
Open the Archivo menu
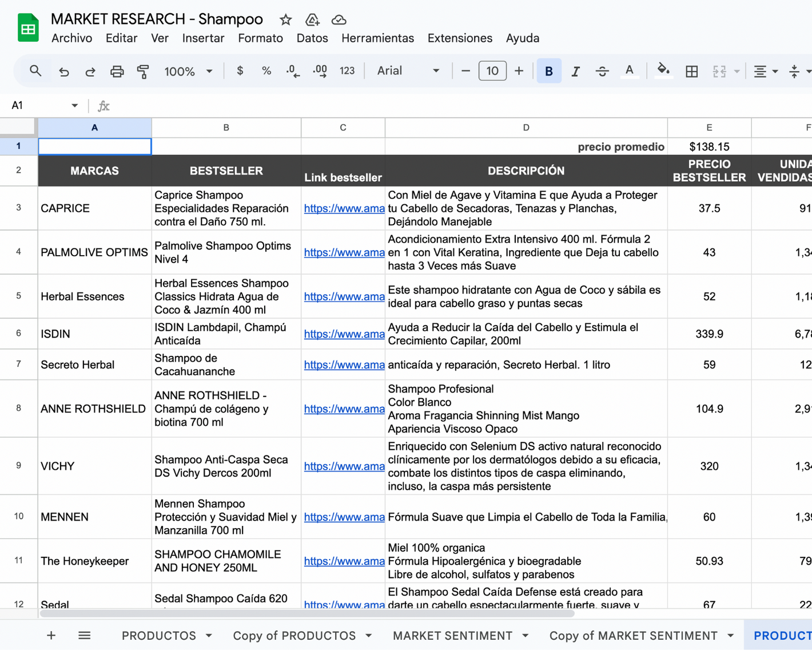pyautogui.click(x=71, y=38)
